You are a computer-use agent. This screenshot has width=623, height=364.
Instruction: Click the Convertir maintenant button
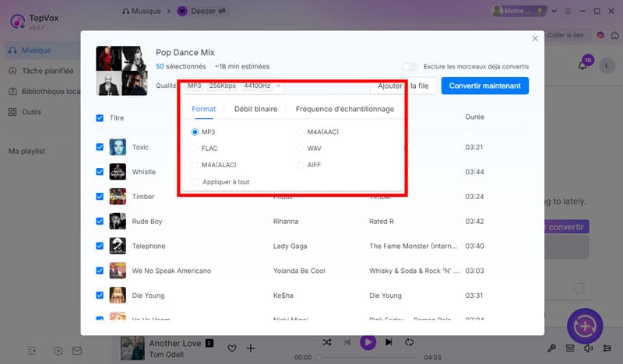click(x=484, y=86)
